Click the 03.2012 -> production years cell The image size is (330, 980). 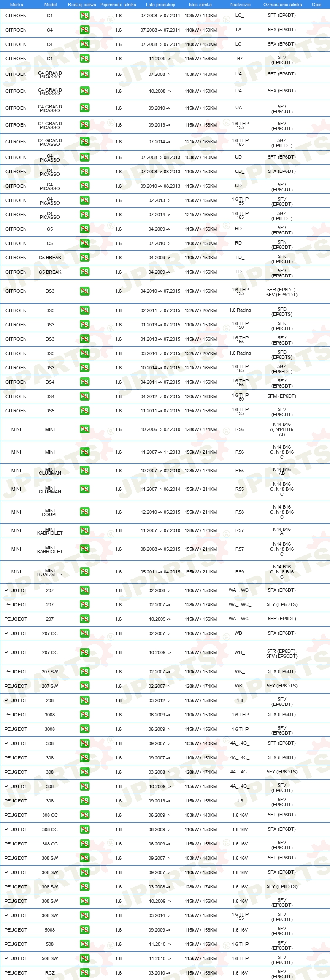click(160, 700)
